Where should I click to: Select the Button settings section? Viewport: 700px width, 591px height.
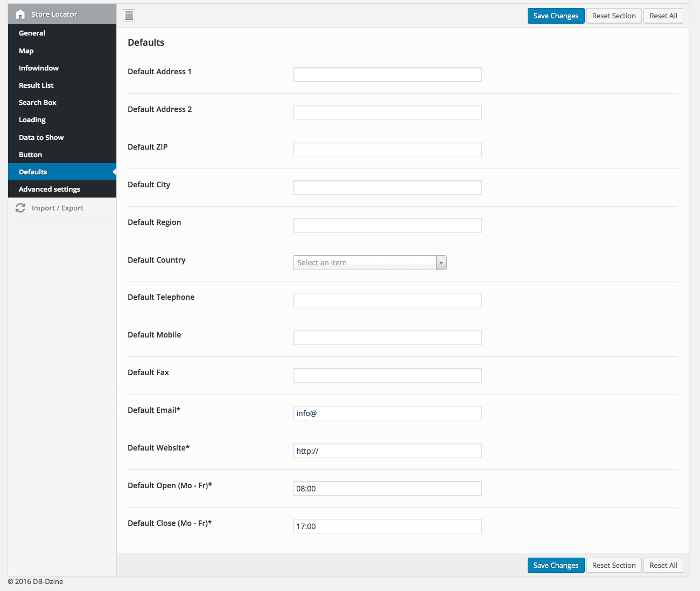62,154
